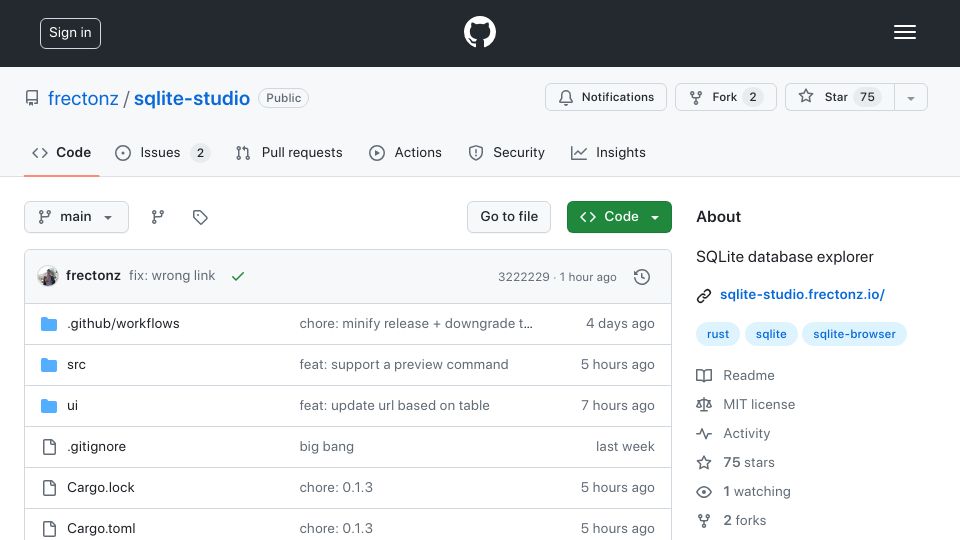This screenshot has height=540, width=960.
Task: Switch to the Code tab
Action: (x=61, y=152)
